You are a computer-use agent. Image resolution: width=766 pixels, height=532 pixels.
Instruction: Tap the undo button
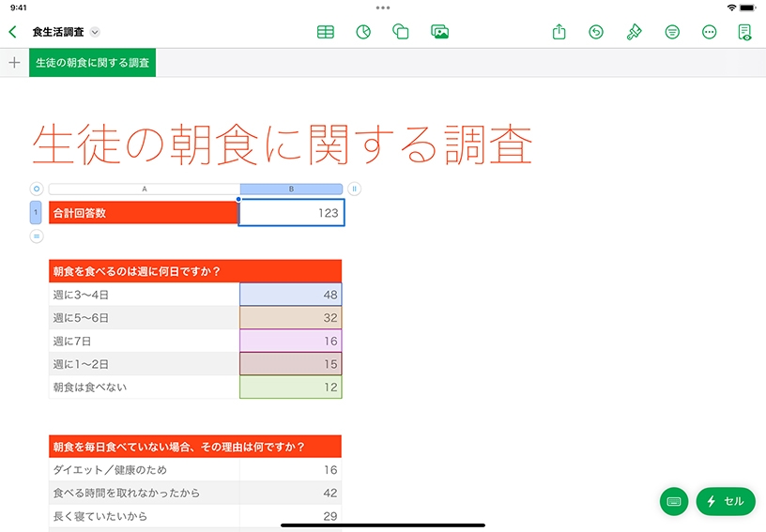[x=596, y=32]
